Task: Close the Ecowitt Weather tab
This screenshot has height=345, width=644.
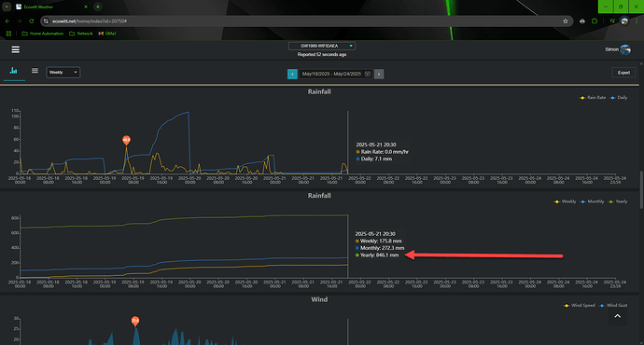Action: [86, 7]
